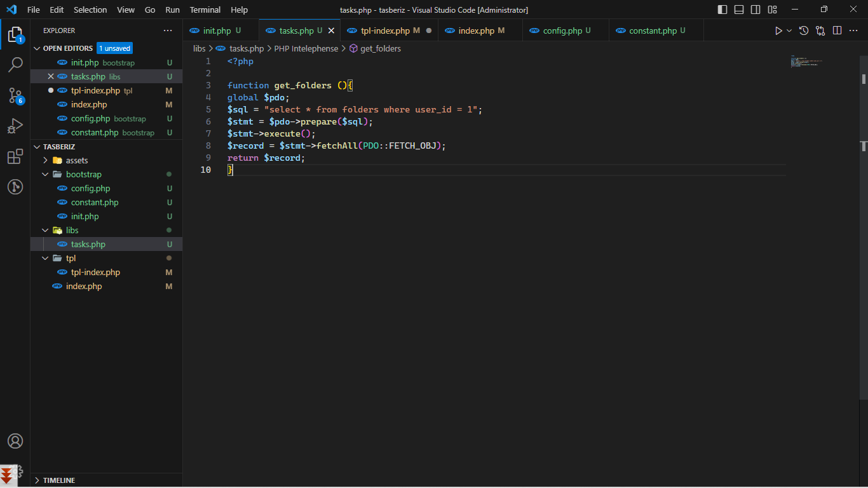Click the VS Code logo in title bar
This screenshot has width=868, height=488.
coord(11,10)
